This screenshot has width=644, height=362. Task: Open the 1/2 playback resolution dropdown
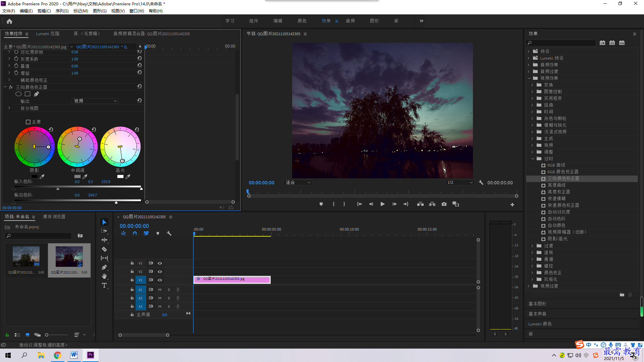[x=460, y=183]
